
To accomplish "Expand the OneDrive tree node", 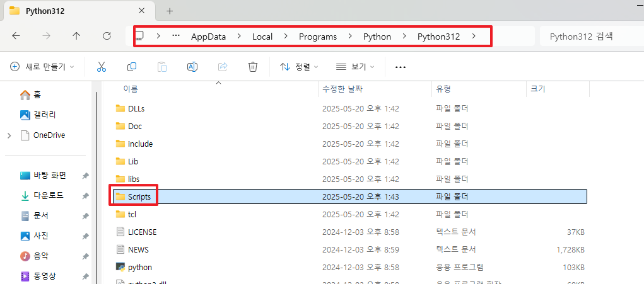I will coord(9,135).
